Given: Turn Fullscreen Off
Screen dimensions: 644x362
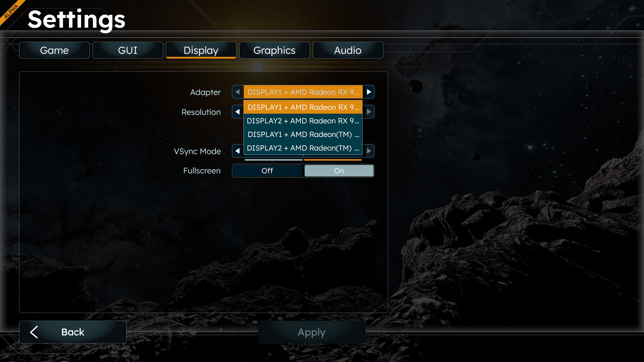Looking at the screenshot, I should (x=267, y=171).
